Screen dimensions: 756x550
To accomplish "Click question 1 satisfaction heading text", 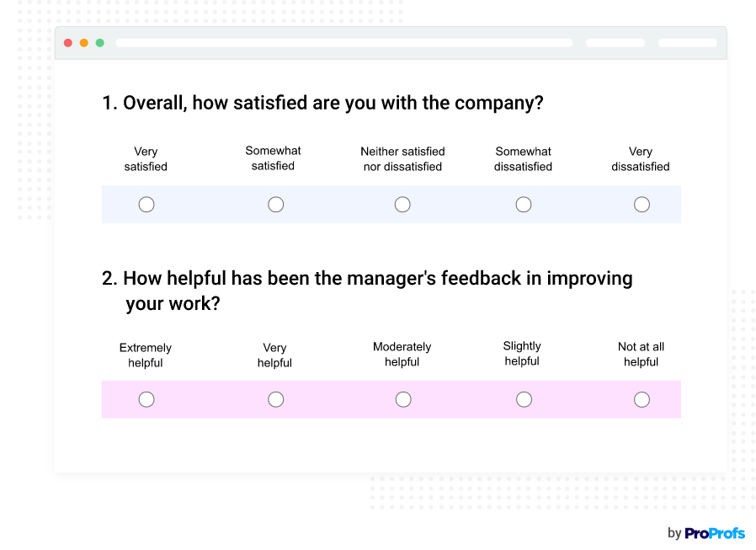I will tap(322, 104).
